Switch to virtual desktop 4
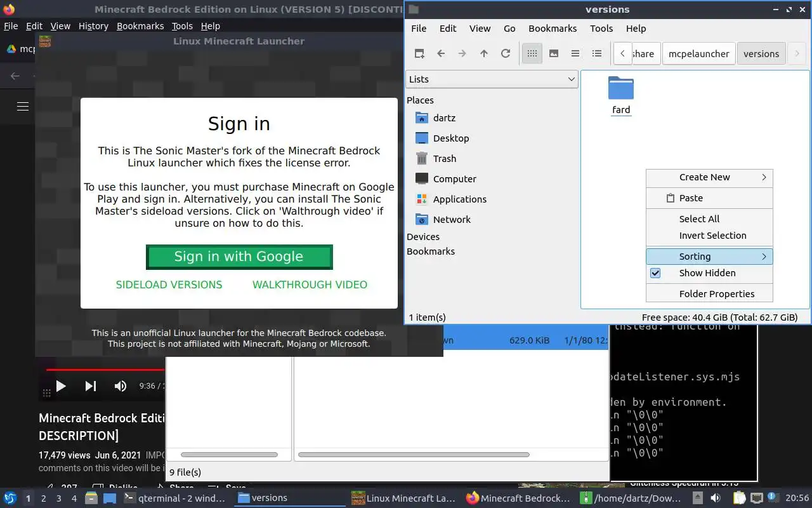This screenshot has height=508, width=812. [74, 498]
